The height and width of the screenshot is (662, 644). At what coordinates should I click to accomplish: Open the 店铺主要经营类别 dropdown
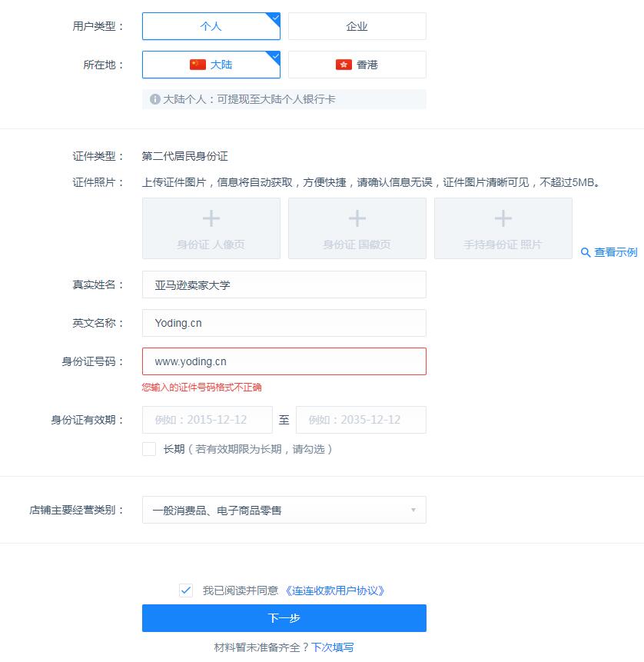click(x=284, y=510)
